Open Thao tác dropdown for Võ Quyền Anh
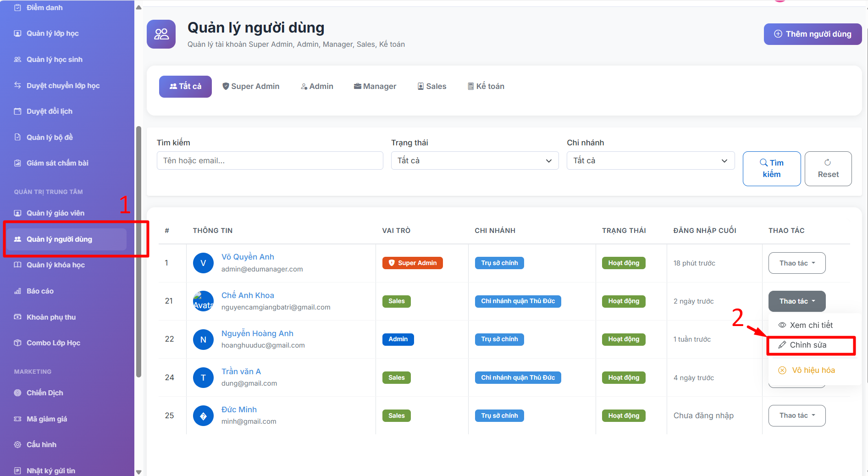This screenshot has width=868, height=476. coord(796,263)
